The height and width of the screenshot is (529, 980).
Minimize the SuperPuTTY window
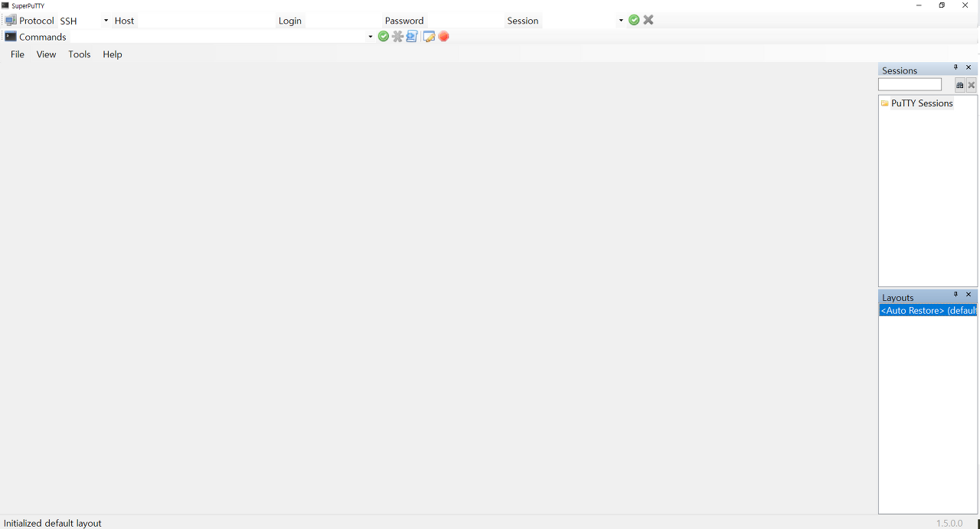919,5
